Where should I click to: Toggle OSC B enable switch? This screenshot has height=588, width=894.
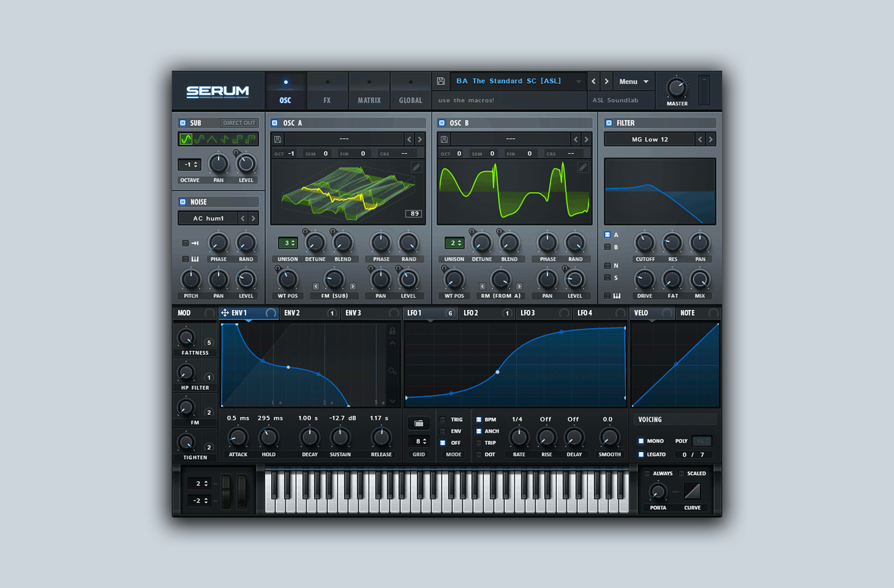click(442, 123)
